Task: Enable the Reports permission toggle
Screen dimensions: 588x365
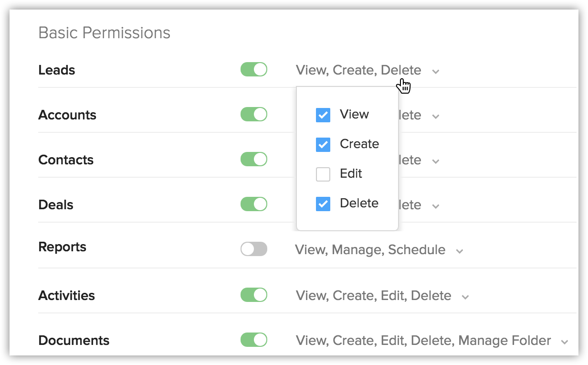Action: point(254,249)
